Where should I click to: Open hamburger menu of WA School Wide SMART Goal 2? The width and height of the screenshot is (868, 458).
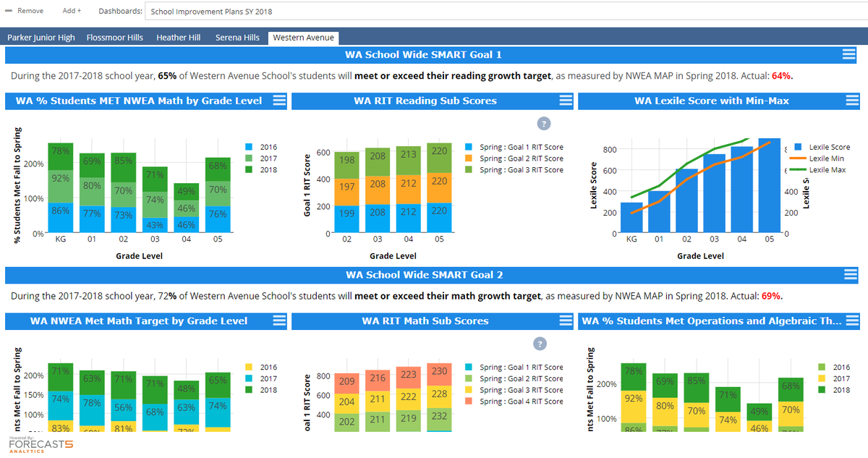(850, 275)
